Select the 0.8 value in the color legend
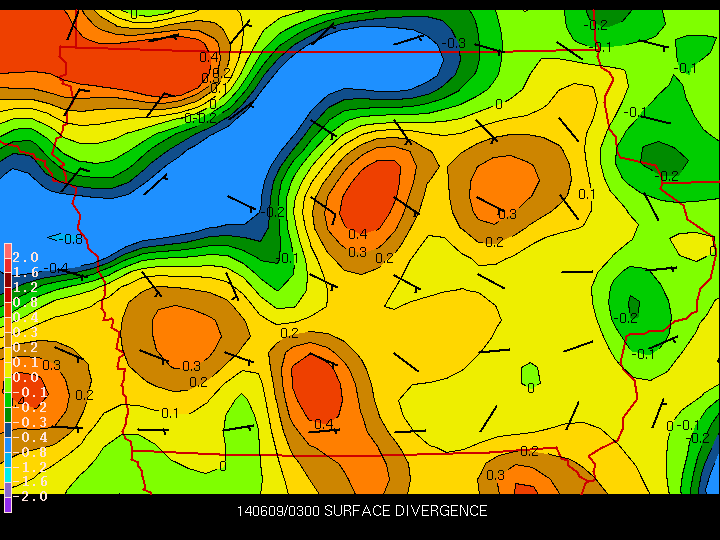The image size is (720, 540). 25,302
